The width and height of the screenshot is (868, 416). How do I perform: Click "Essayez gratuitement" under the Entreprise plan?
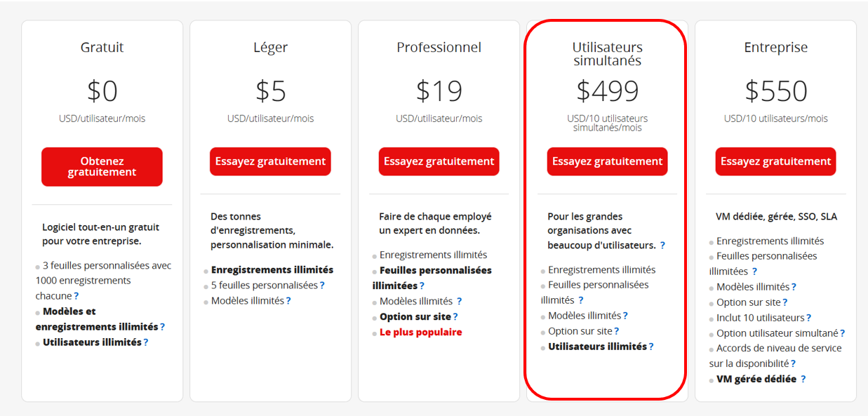click(x=775, y=161)
